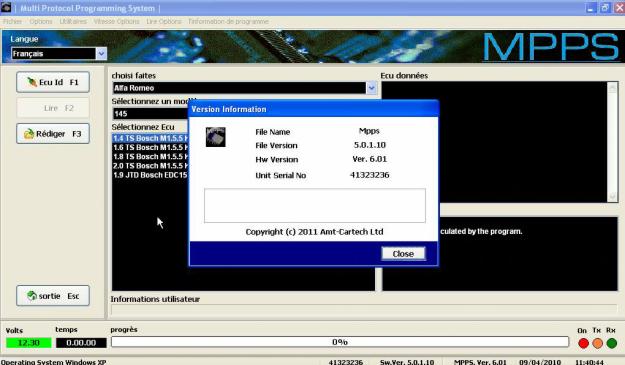The image size is (625, 365).
Task: Close the Version Information dialog
Action: [x=403, y=253]
